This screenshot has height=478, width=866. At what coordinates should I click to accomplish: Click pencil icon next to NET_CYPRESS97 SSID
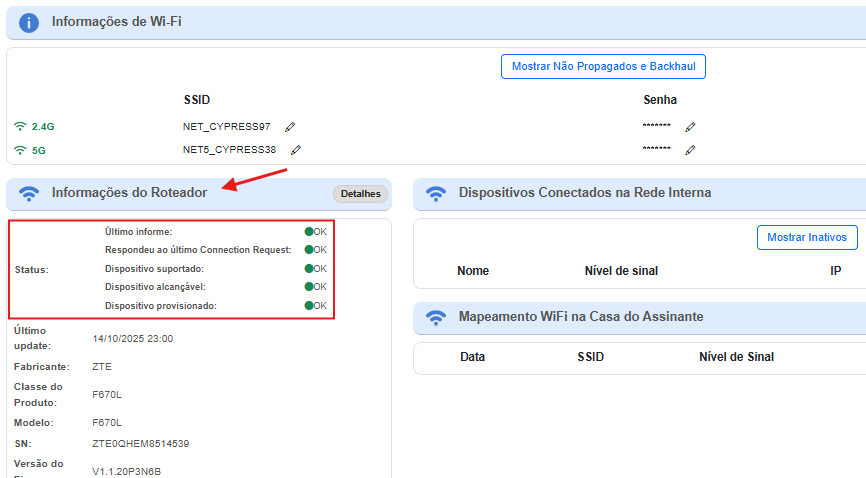tap(290, 127)
